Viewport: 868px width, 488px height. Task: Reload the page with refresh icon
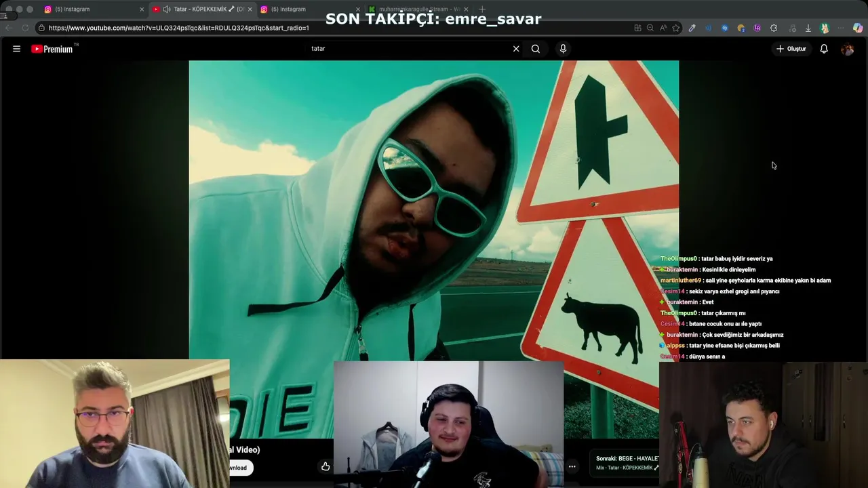[x=25, y=28]
